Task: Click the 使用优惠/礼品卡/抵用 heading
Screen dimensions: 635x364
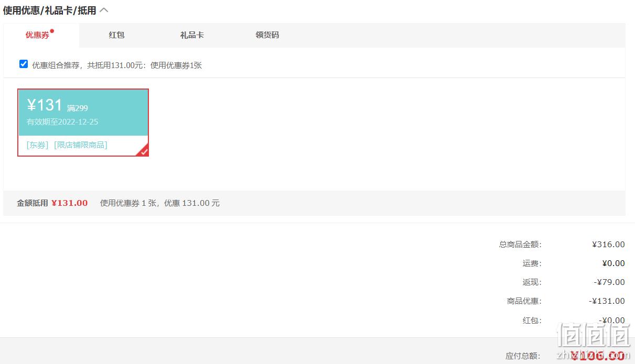Action: (x=50, y=10)
